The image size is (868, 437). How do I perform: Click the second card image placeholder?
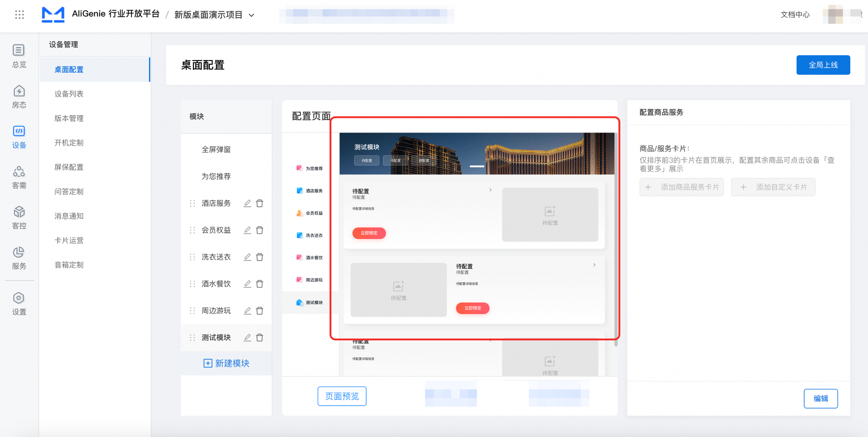[399, 290]
